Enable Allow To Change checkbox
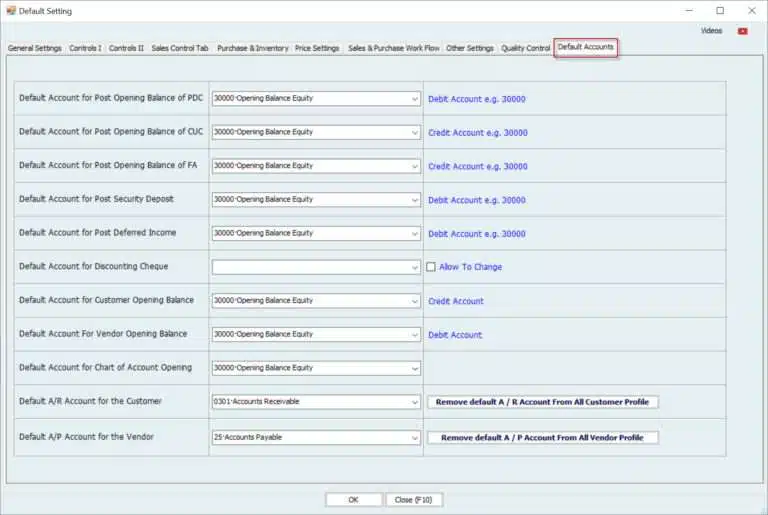The width and height of the screenshot is (768, 515). pos(431,267)
